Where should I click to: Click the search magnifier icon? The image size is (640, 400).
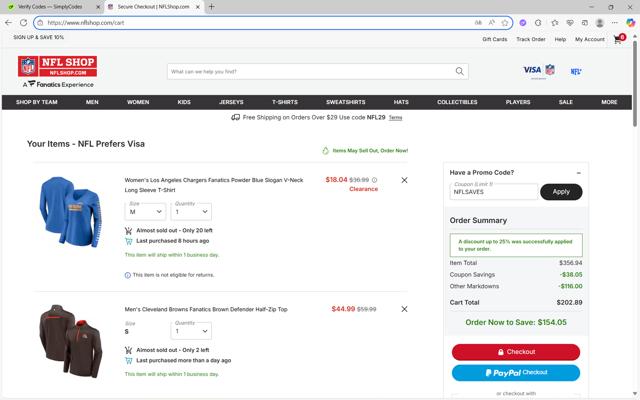460,71
